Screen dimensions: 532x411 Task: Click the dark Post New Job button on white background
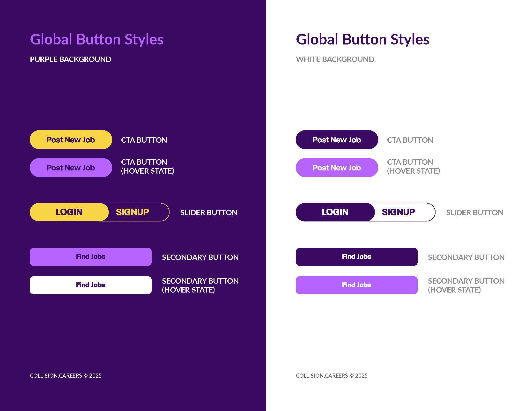(336, 140)
